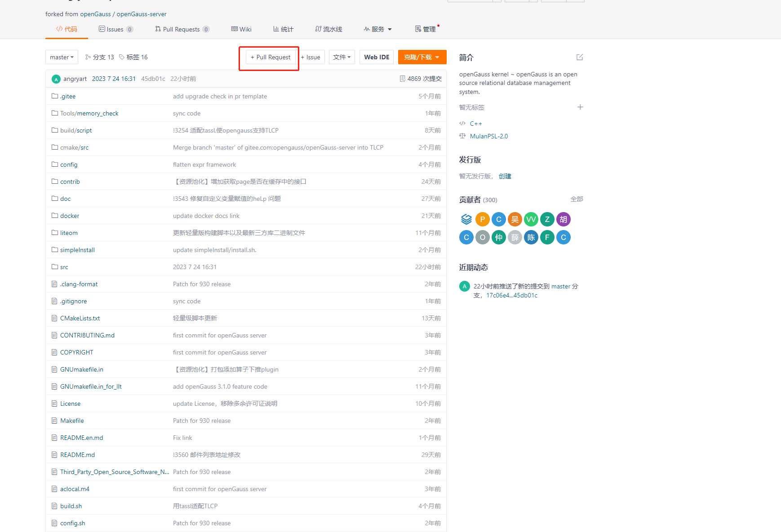Open the blue stacked-layers contributor avatar
Viewport: 781px width, 532px height.
click(466, 219)
